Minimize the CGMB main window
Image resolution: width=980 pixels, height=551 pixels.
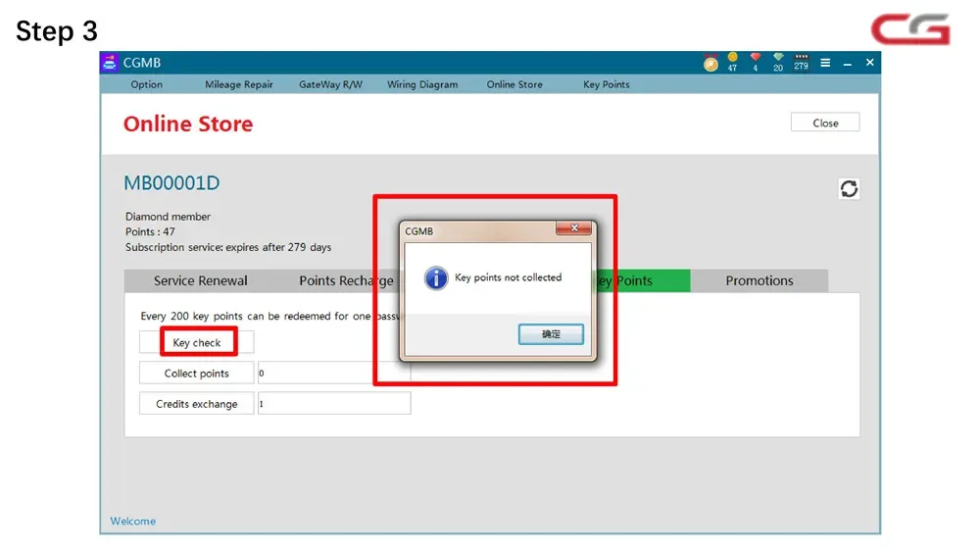848,63
